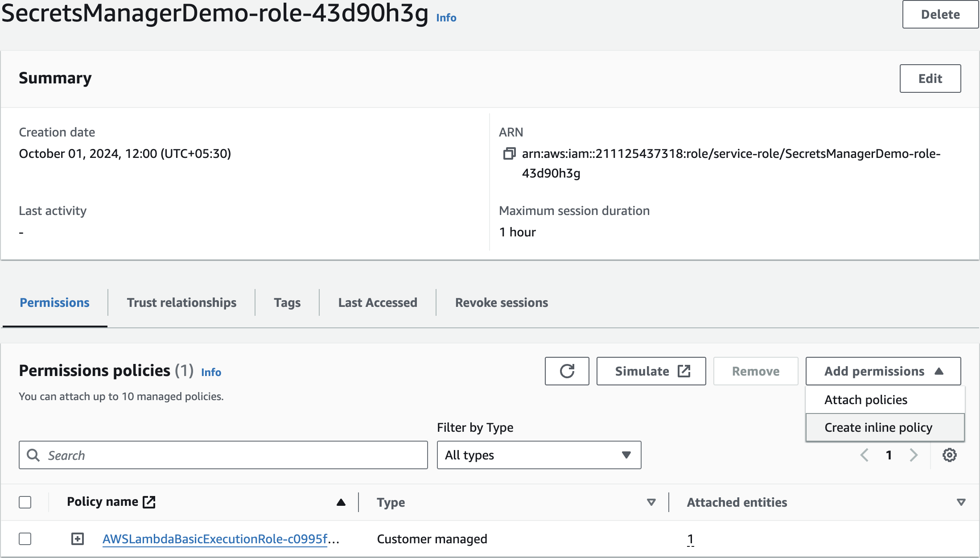Go to next page chevron
The width and height of the screenshot is (980, 558).
click(x=914, y=455)
